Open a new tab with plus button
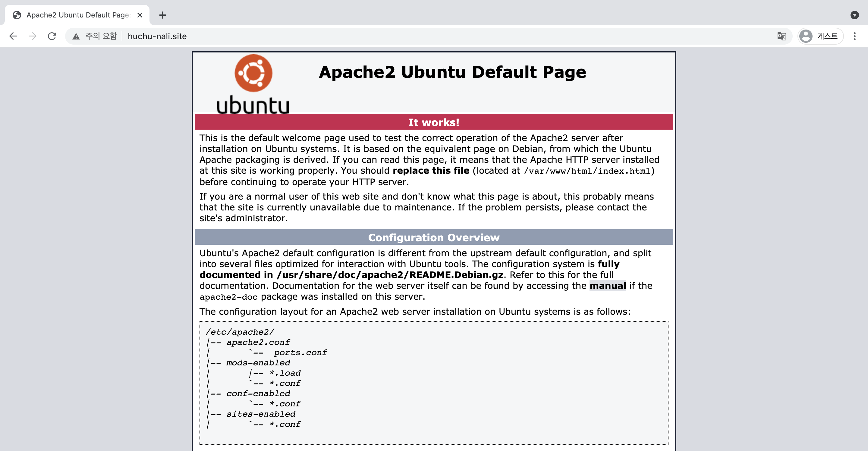This screenshot has width=868, height=451. point(163,15)
